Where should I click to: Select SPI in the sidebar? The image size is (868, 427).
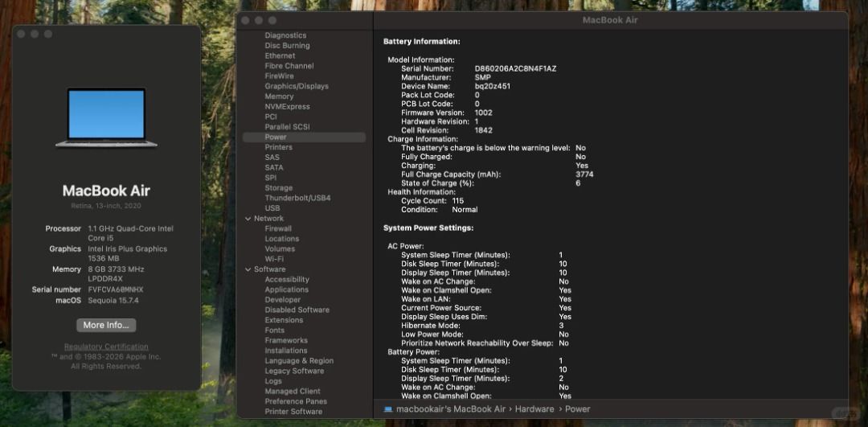click(x=270, y=178)
